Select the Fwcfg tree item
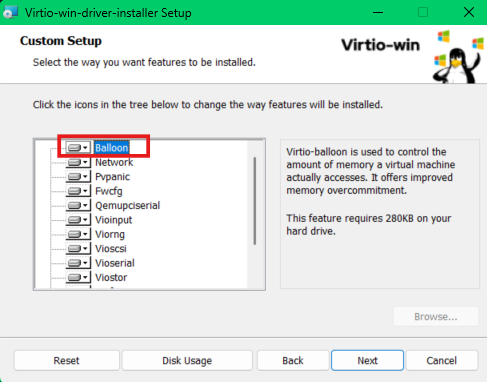The height and width of the screenshot is (382, 487). point(109,191)
